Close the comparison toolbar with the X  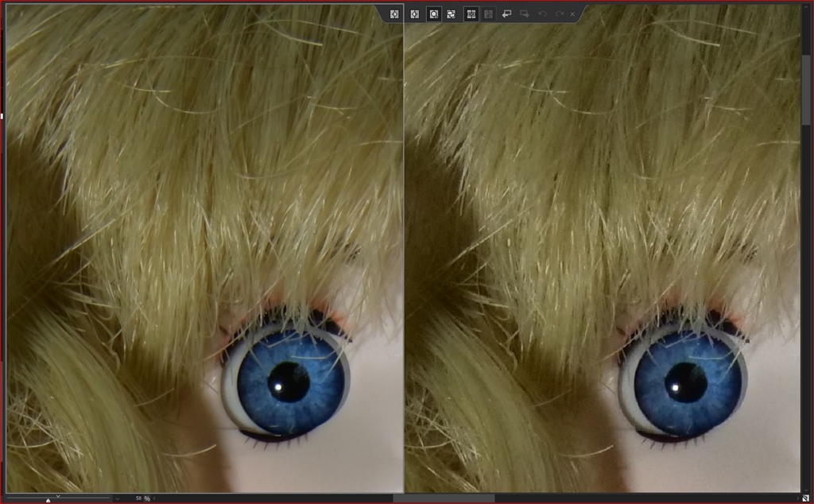(572, 14)
